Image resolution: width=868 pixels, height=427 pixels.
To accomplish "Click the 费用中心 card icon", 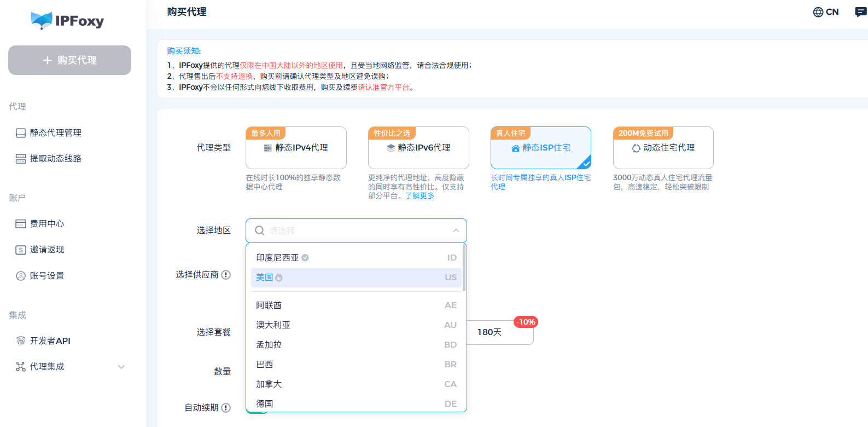I will point(21,224).
